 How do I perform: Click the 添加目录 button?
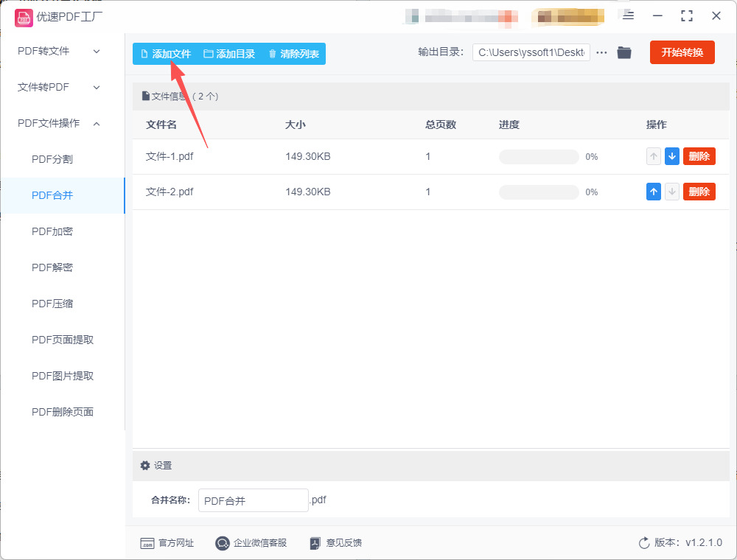[229, 54]
